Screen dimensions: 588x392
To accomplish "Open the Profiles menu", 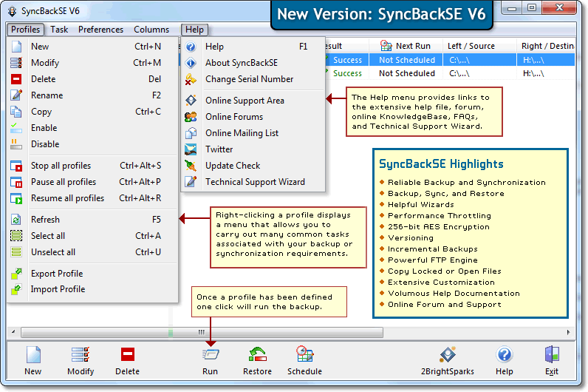I will click(26, 30).
